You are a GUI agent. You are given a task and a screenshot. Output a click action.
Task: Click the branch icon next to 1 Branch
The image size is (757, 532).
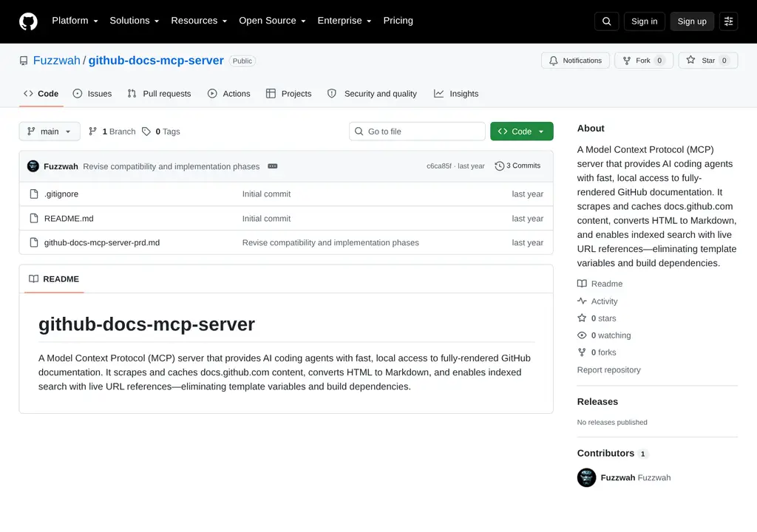click(92, 132)
